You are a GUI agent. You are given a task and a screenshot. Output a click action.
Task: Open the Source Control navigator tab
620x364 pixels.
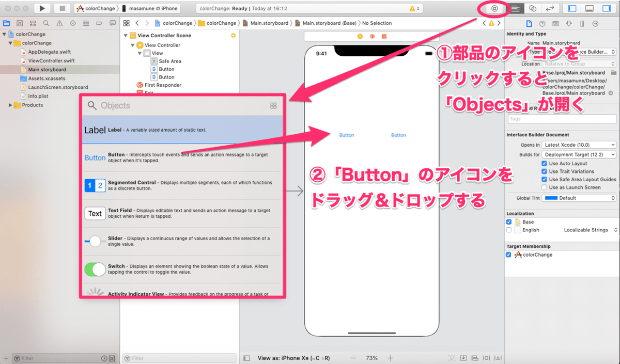click(x=20, y=23)
